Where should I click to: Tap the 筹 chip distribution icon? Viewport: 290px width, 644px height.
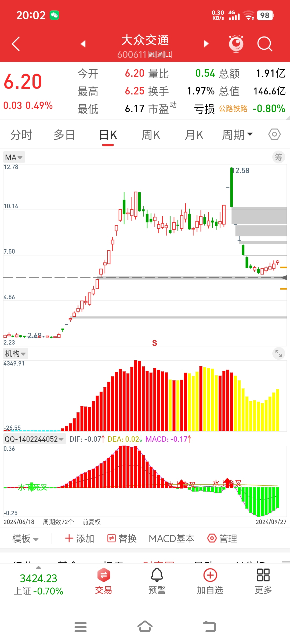(279, 157)
